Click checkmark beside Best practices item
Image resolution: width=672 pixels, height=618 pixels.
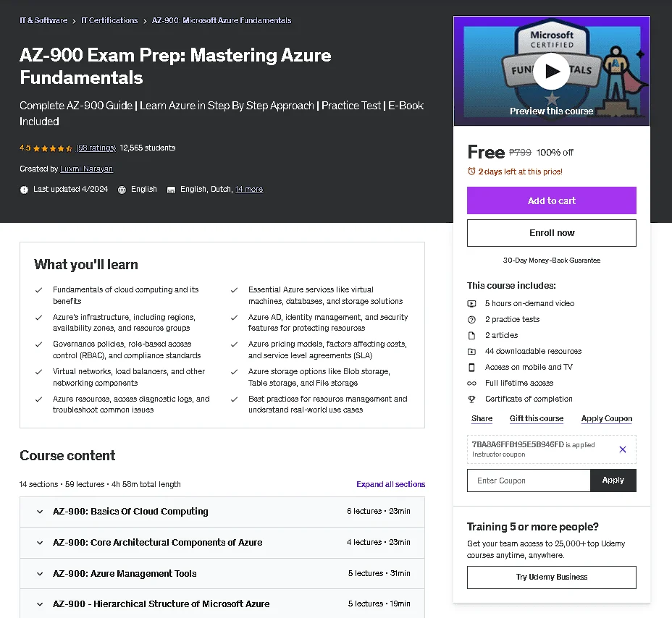pos(234,399)
